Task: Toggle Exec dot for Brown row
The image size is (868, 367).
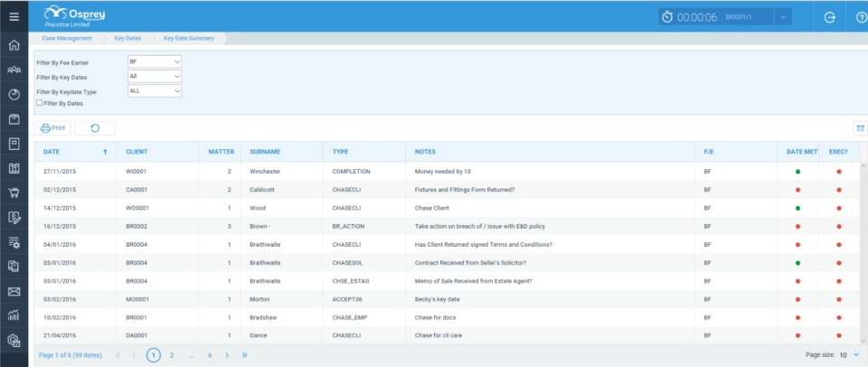Action: point(839,226)
